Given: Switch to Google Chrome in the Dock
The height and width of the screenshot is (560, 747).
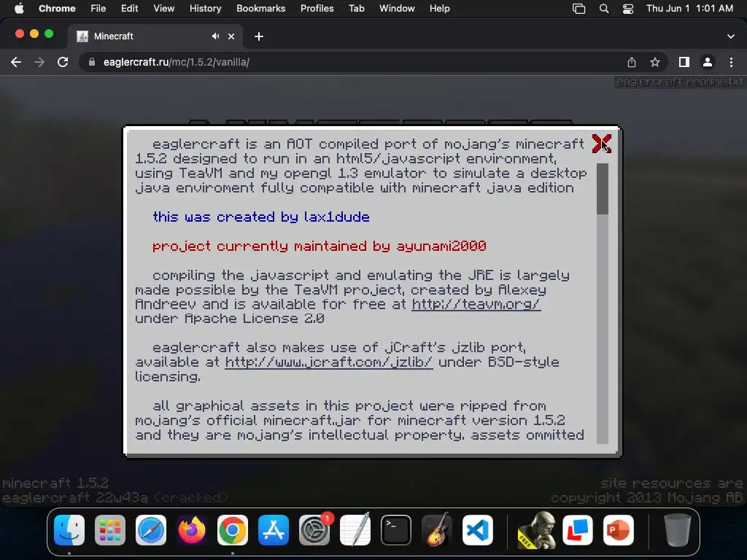Looking at the screenshot, I should click(233, 530).
